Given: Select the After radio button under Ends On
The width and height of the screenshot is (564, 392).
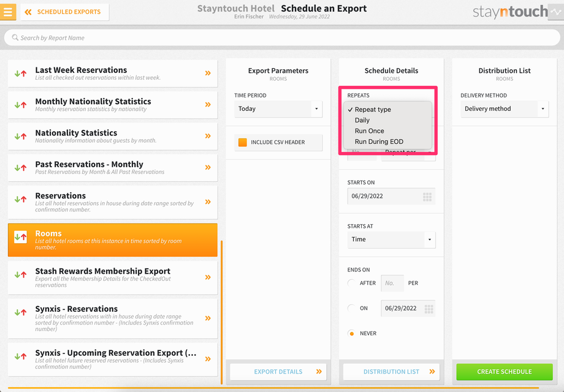Looking at the screenshot, I should (x=351, y=283).
